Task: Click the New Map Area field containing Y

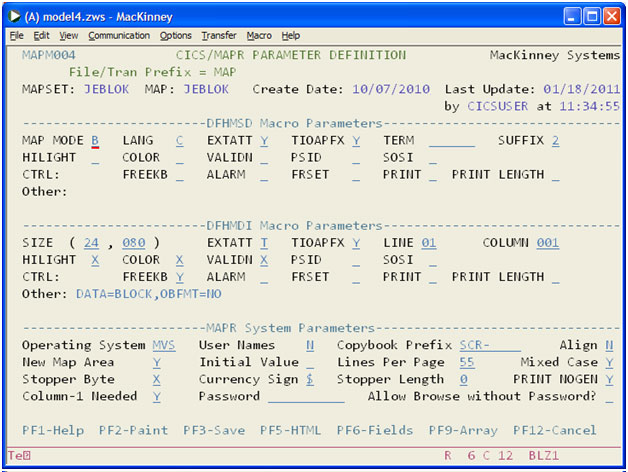Action: coord(157,363)
